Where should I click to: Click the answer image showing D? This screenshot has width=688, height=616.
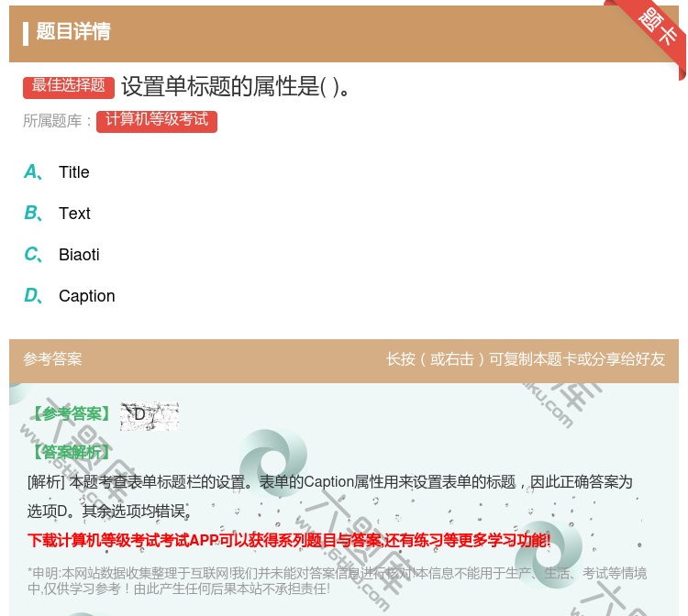[x=150, y=415]
